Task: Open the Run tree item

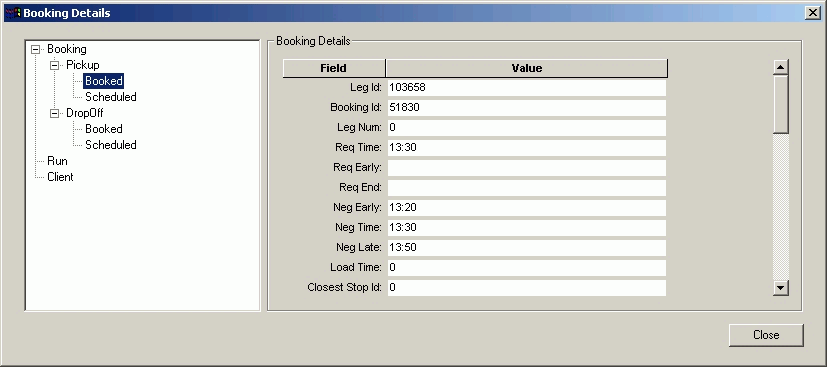Action: 57,161
